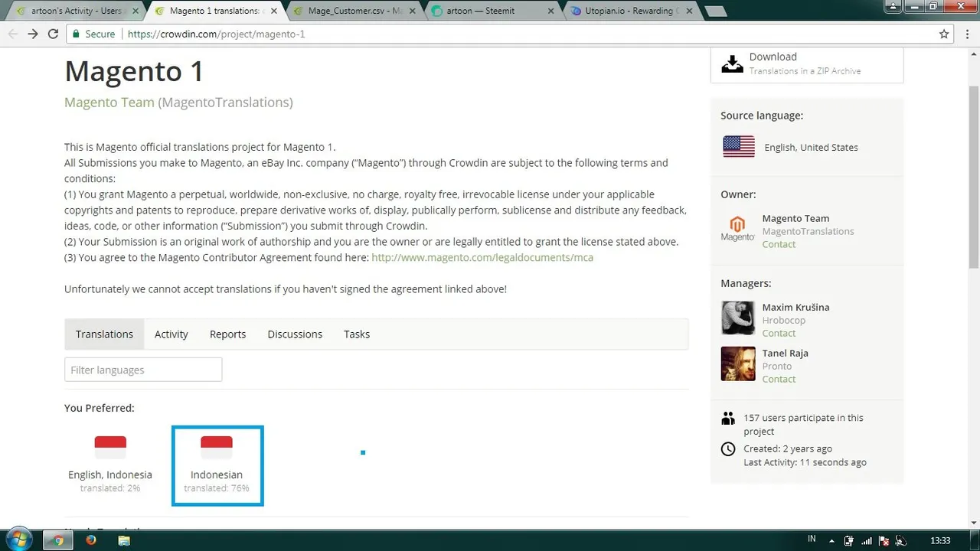
Task: Switch to Mage_Customer.csv browser tab
Action: pyautogui.click(x=352, y=11)
